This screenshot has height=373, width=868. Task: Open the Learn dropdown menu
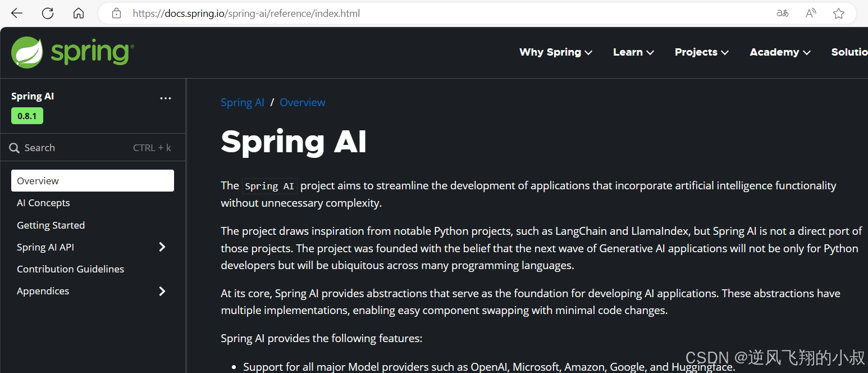pos(633,52)
